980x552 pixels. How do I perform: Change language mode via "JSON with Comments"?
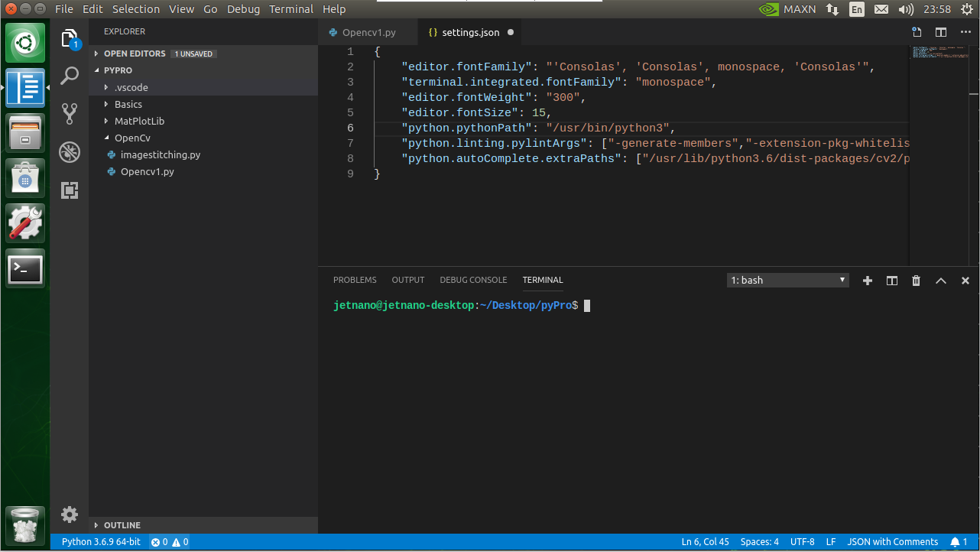[x=893, y=541]
